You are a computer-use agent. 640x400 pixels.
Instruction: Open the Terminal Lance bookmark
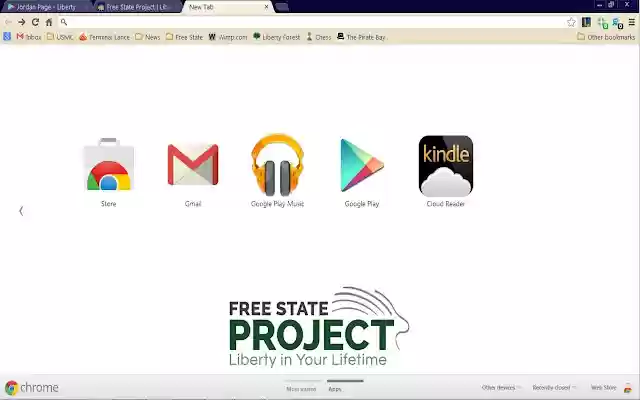(104, 37)
